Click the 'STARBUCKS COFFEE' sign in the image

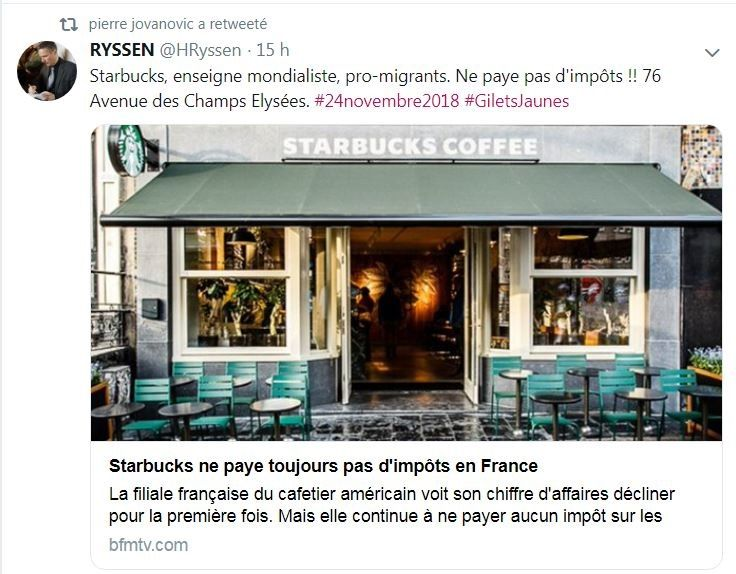tap(410, 146)
